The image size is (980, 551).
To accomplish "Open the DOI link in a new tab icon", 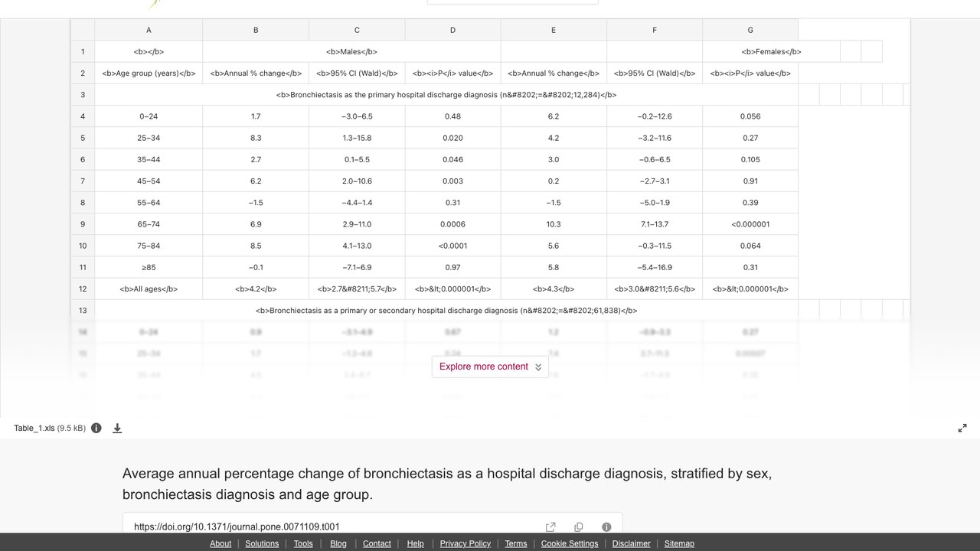I will click(x=550, y=527).
